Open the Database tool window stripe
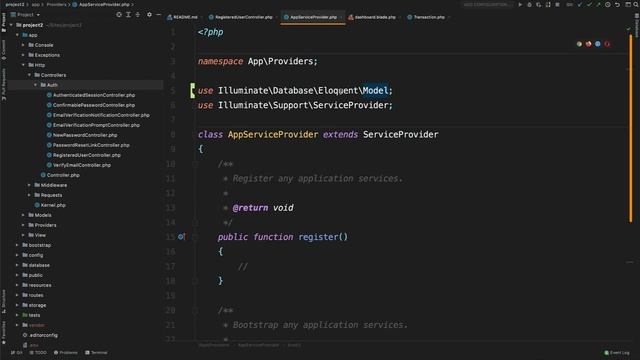Image resolution: width=640 pixels, height=360 pixels. (636, 25)
